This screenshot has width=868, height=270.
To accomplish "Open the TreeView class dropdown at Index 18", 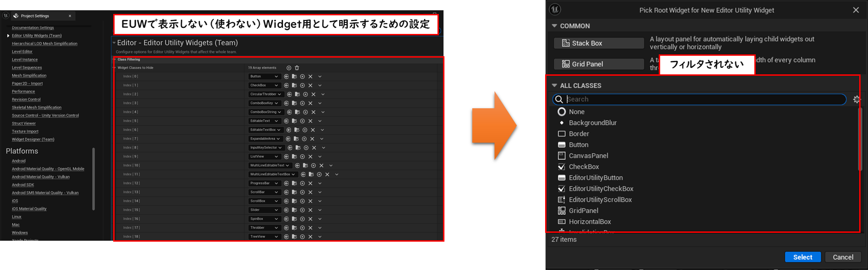I will click(264, 237).
